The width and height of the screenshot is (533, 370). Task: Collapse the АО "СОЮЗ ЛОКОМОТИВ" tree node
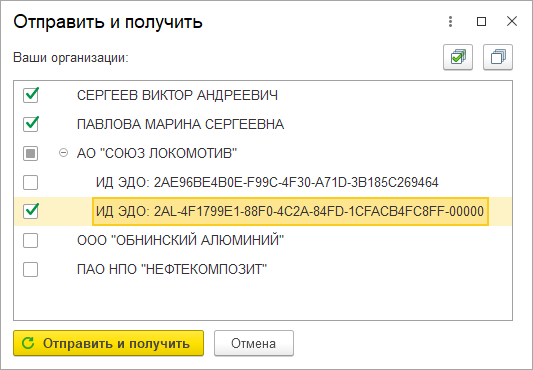(63, 153)
